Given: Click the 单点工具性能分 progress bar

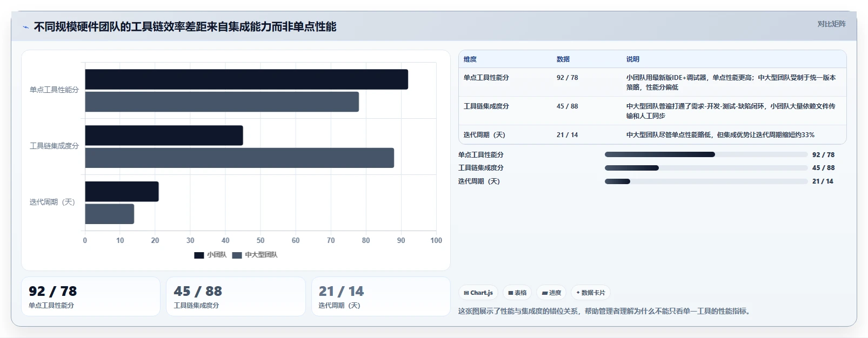Looking at the screenshot, I should click(706, 154).
